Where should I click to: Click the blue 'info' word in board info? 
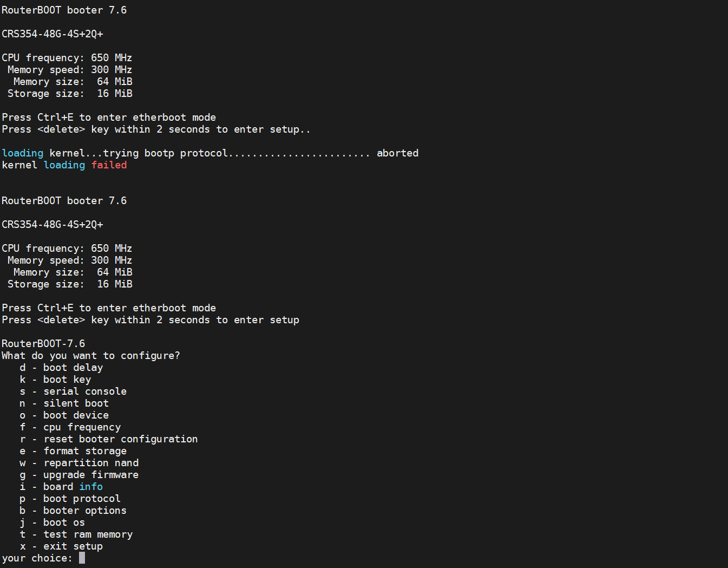(91, 487)
